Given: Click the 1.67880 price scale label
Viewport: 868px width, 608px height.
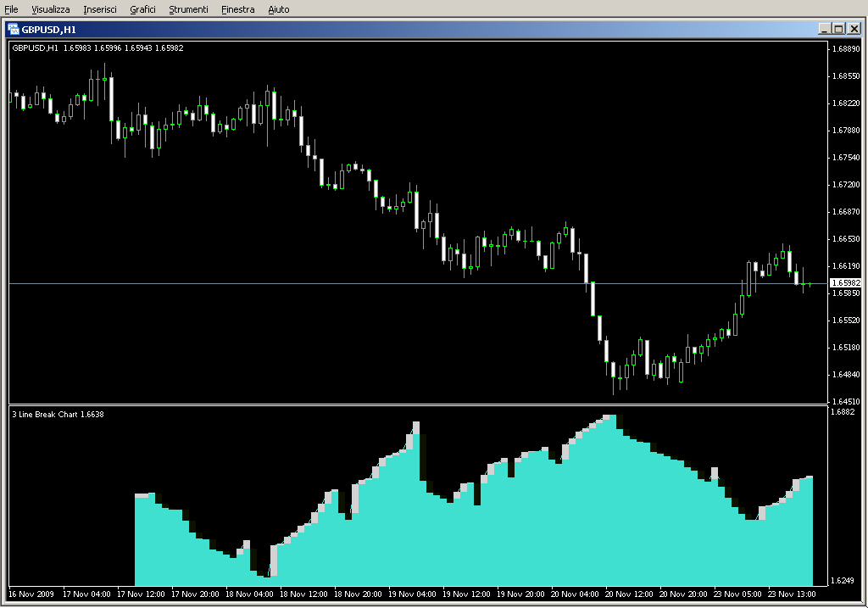Looking at the screenshot, I should 847,130.
